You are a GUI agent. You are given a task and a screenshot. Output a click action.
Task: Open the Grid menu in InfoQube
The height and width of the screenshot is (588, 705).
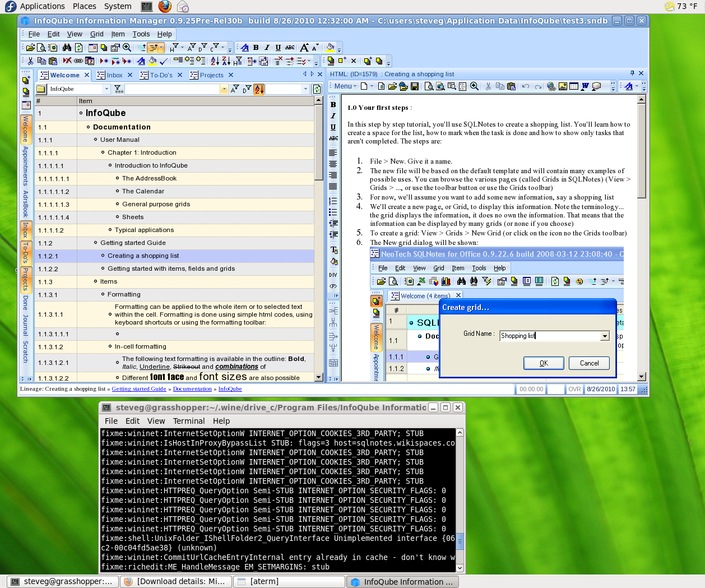click(97, 34)
